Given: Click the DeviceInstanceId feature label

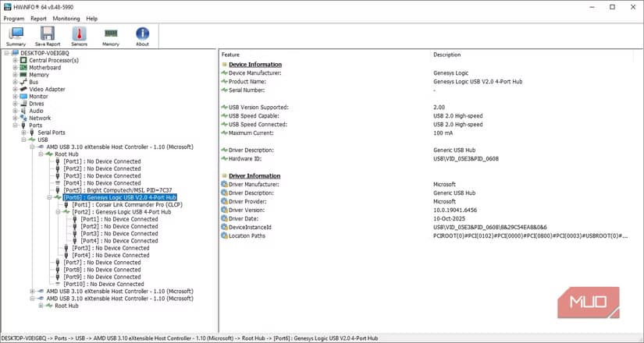Looking at the screenshot, I should 250,228.
